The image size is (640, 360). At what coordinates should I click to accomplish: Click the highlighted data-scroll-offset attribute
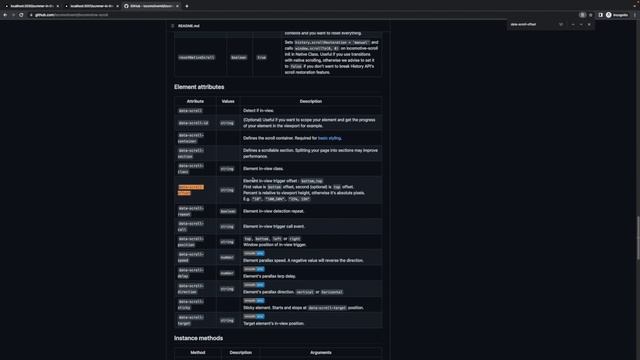191,190
